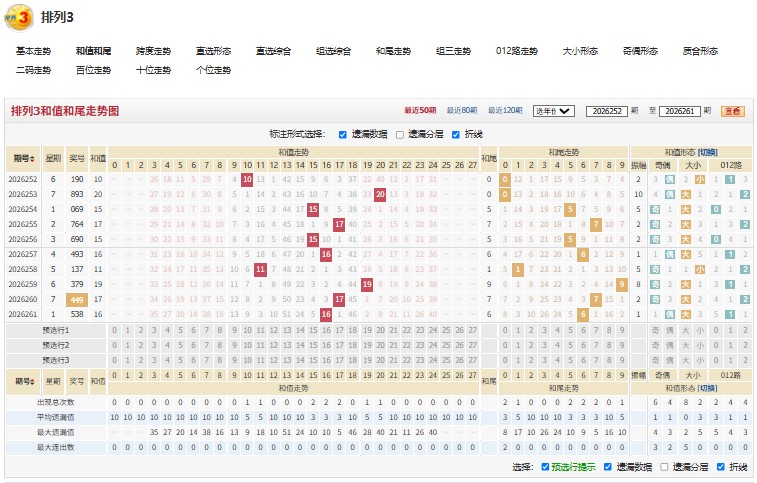
Task: Click the 排列3和值和尾走势图 title
Action: 65,111
